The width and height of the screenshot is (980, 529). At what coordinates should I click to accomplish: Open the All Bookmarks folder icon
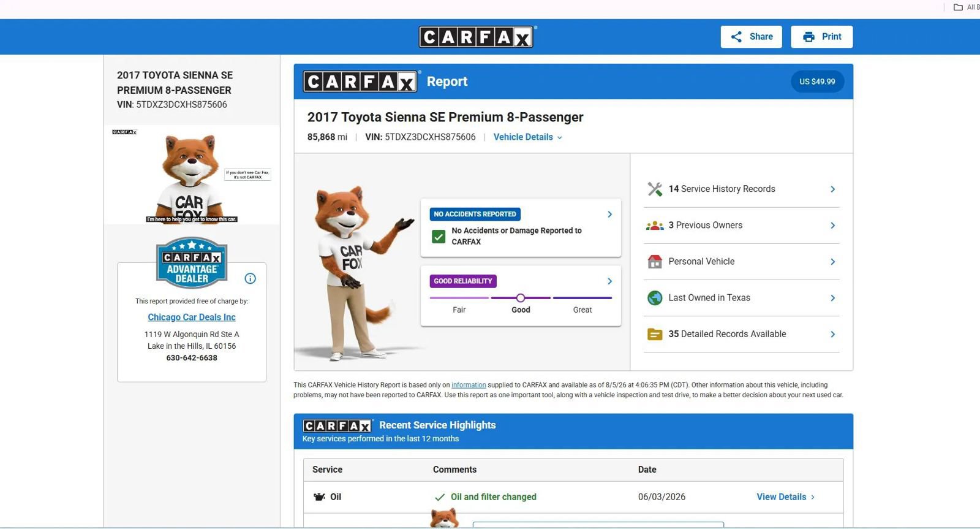pos(958,7)
